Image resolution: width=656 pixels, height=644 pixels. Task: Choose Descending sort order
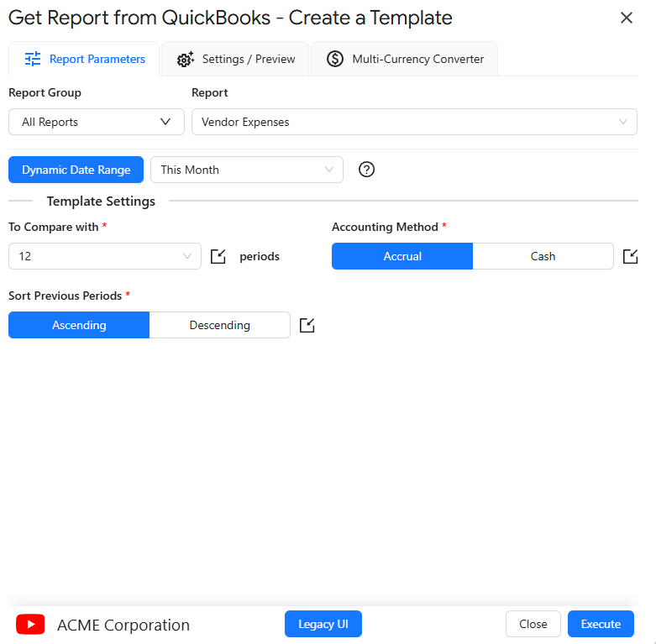click(x=219, y=325)
